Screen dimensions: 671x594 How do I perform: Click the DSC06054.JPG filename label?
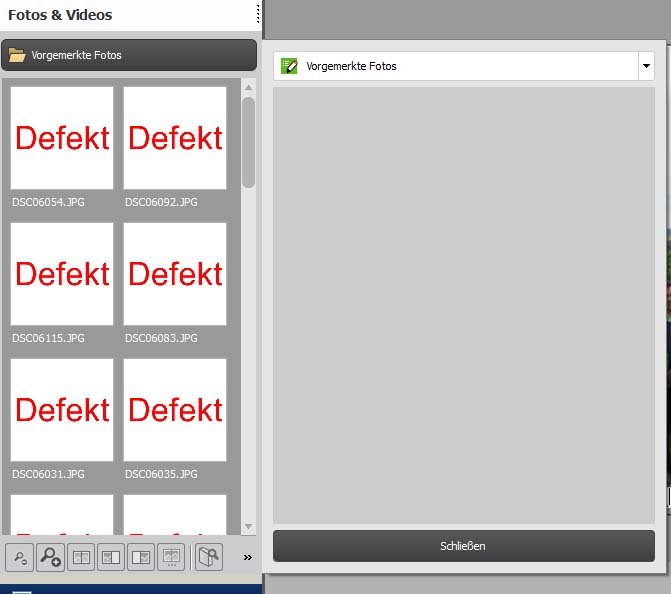pyautogui.click(x=48, y=202)
